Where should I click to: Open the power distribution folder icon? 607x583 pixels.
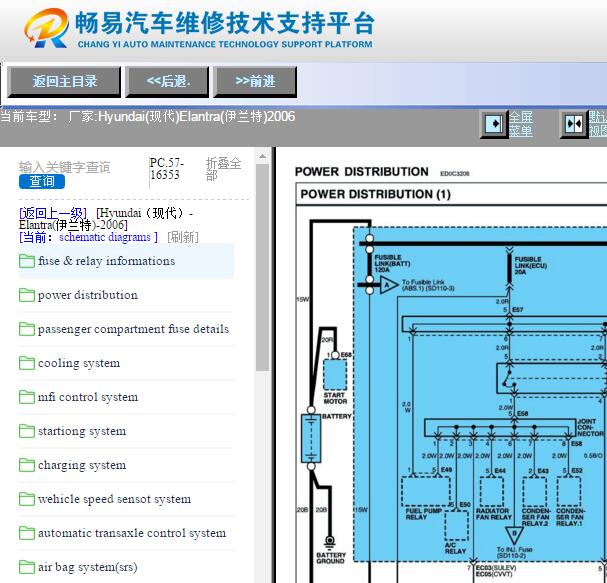tap(27, 295)
